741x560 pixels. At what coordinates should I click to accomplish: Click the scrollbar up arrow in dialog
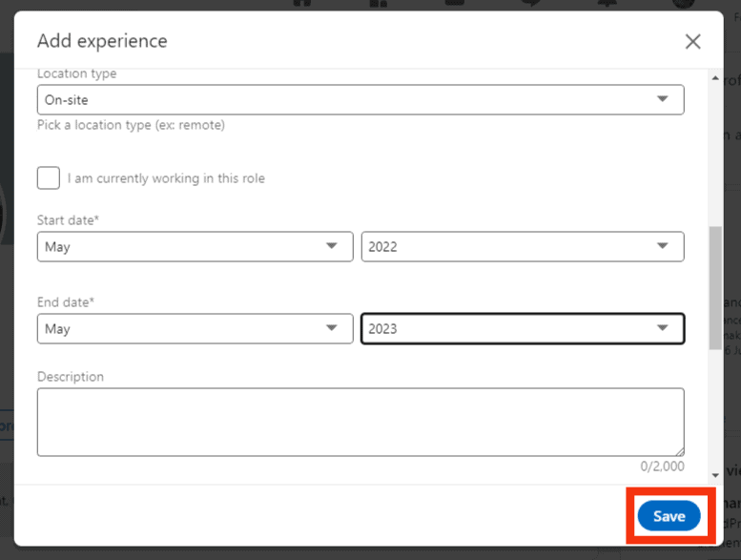tap(715, 78)
